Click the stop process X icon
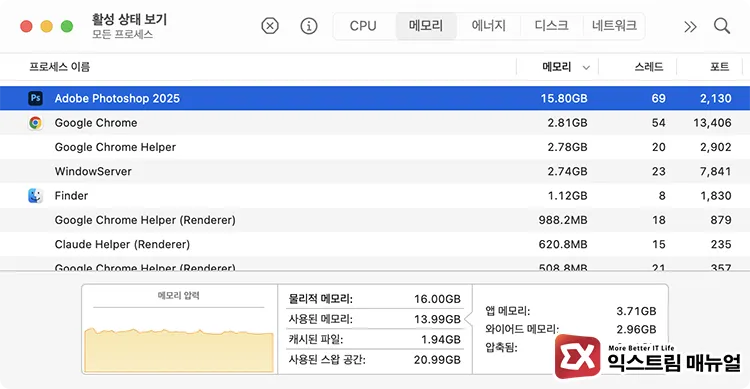The image size is (750, 389). coord(270,26)
